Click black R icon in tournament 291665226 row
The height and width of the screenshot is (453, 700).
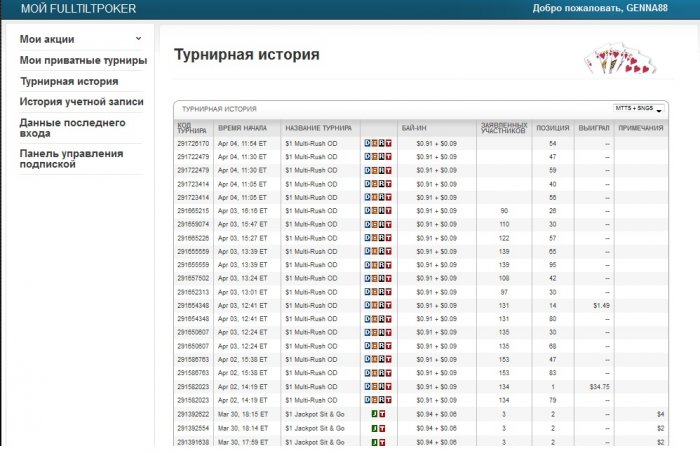tap(382, 238)
